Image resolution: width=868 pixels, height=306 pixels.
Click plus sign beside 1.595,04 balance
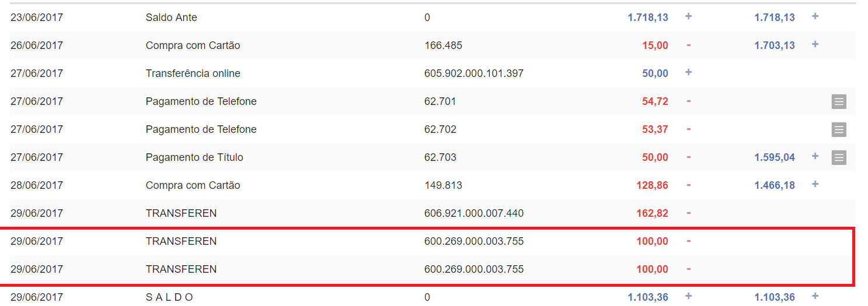click(x=815, y=156)
